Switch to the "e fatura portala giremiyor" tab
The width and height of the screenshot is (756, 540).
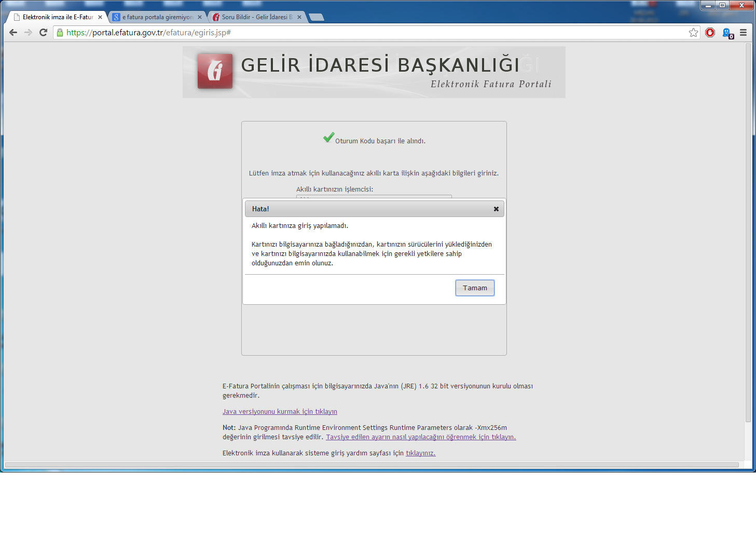157,17
